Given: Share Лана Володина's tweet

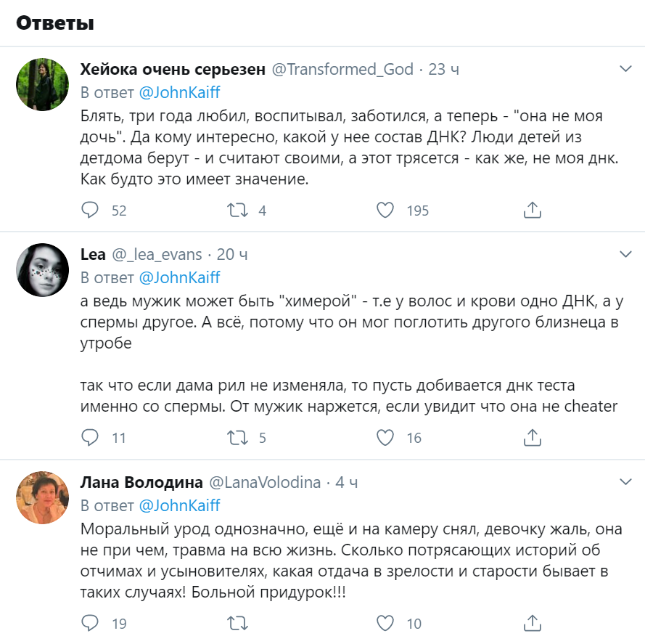Looking at the screenshot, I should (532, 623).
